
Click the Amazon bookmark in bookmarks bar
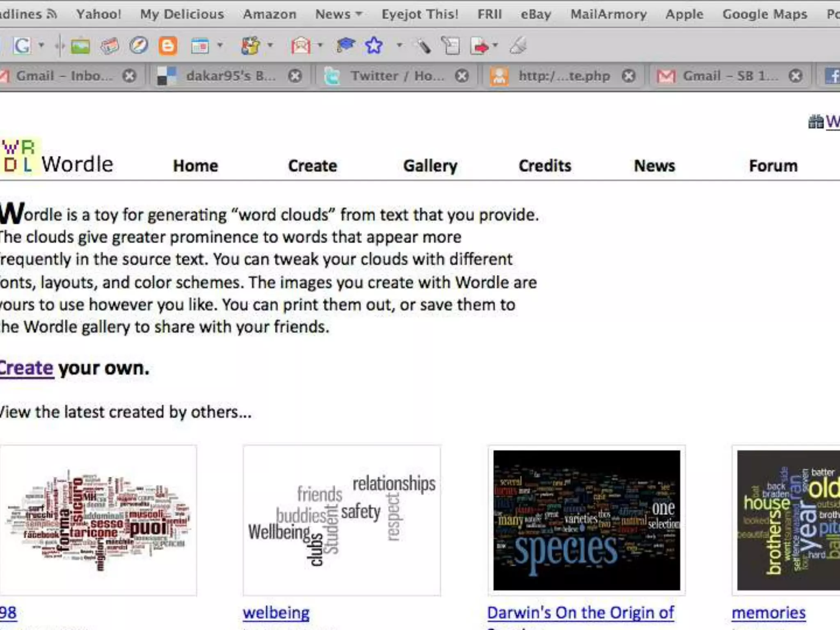(269, 14)
